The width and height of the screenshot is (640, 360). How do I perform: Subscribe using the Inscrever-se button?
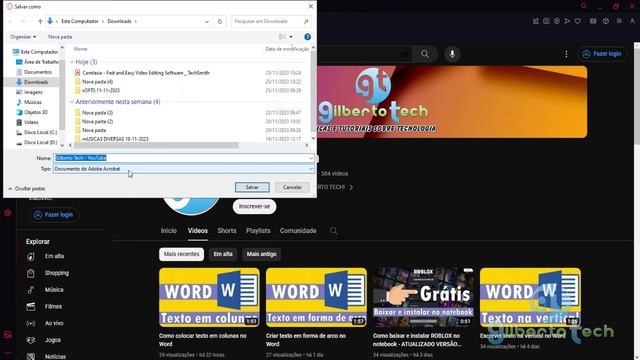[x=254, y=207]
